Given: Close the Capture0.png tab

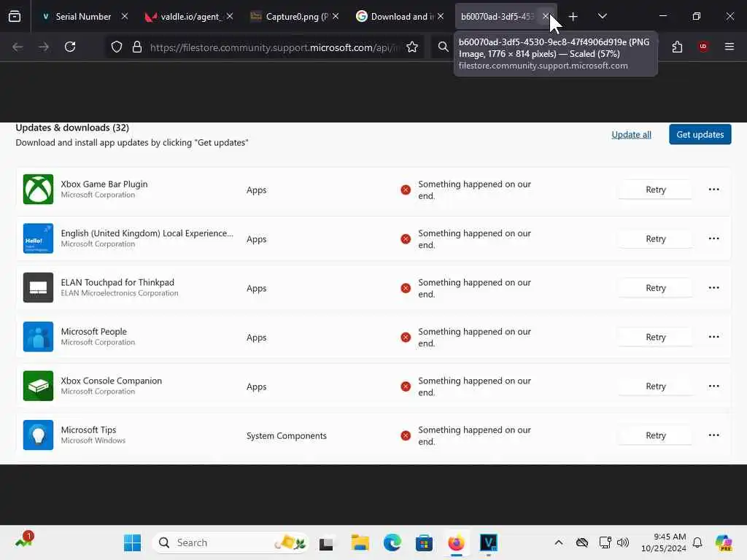Looking at the screenshot, I should 336,16.
